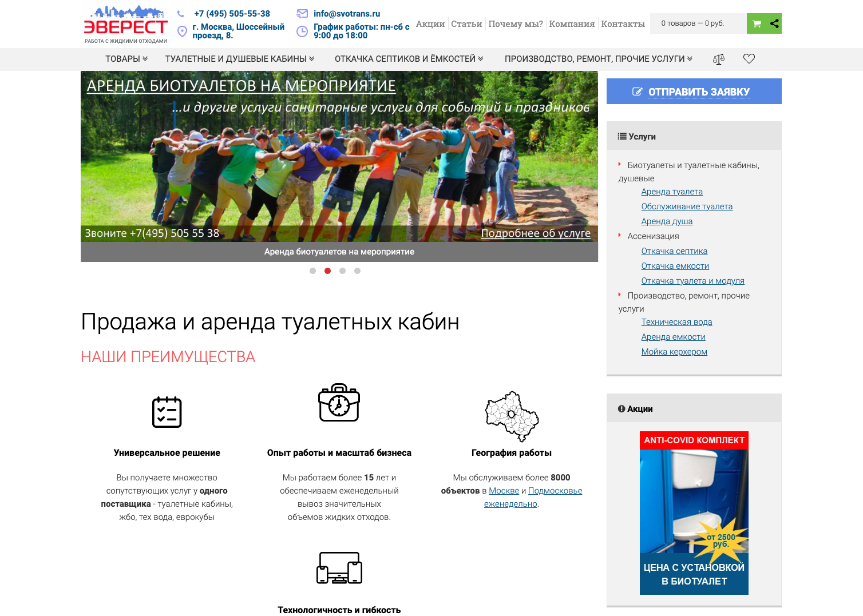Screen dimensions: 863x616
Task: Expand the ТОВАРЫ dropdown menu
Action: 126,59
